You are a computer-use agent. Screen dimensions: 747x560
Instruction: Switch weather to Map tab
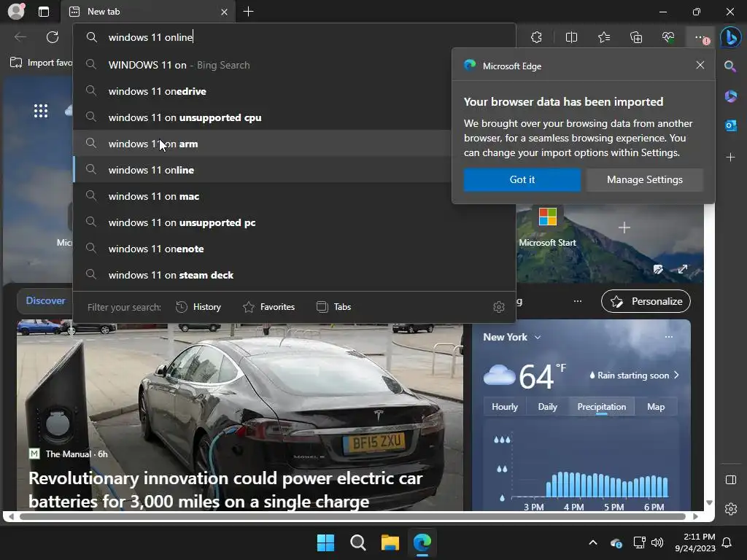pos(656,407)
